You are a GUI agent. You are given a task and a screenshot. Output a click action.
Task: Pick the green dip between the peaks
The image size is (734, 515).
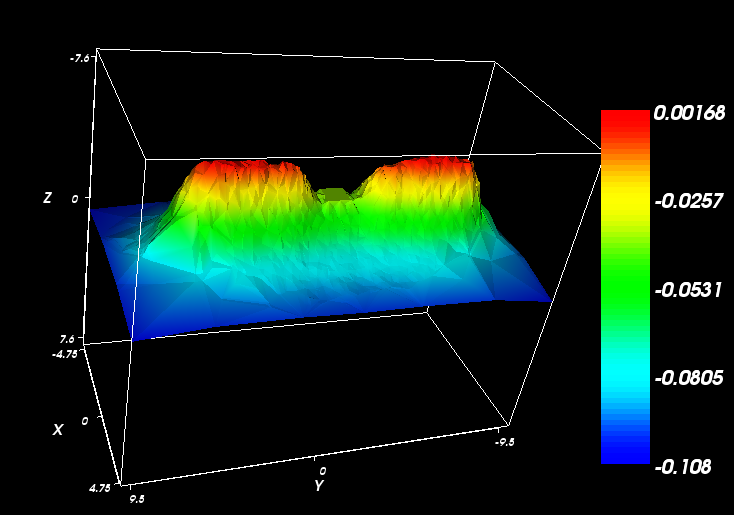coord(335,197)
